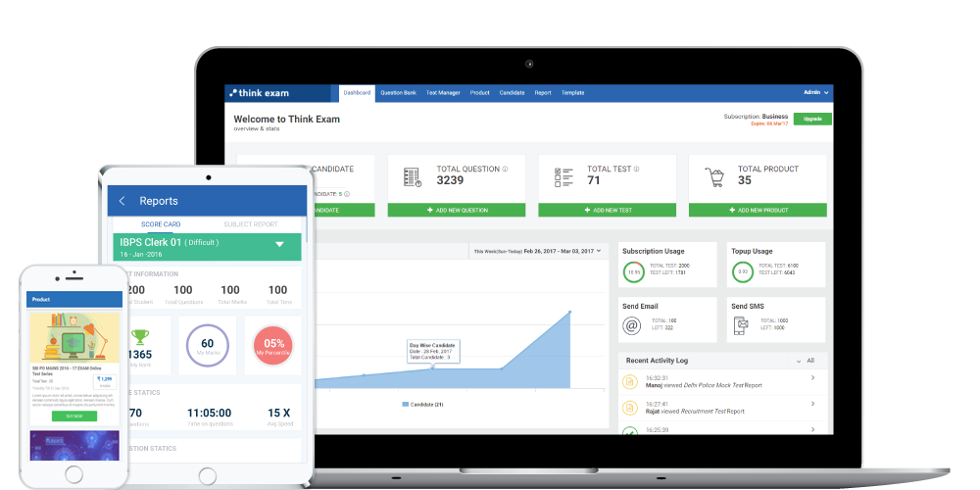Viewport: 980px width, 490px height.
Task: Click the last data point on candidate chart
Action: coord(570,312)
